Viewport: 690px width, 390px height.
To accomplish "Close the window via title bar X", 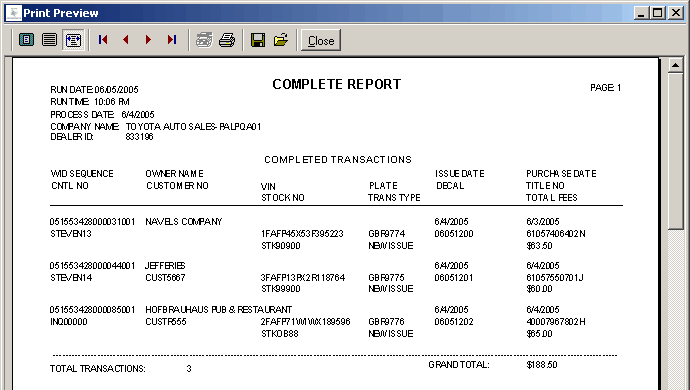I will [675, 13].
